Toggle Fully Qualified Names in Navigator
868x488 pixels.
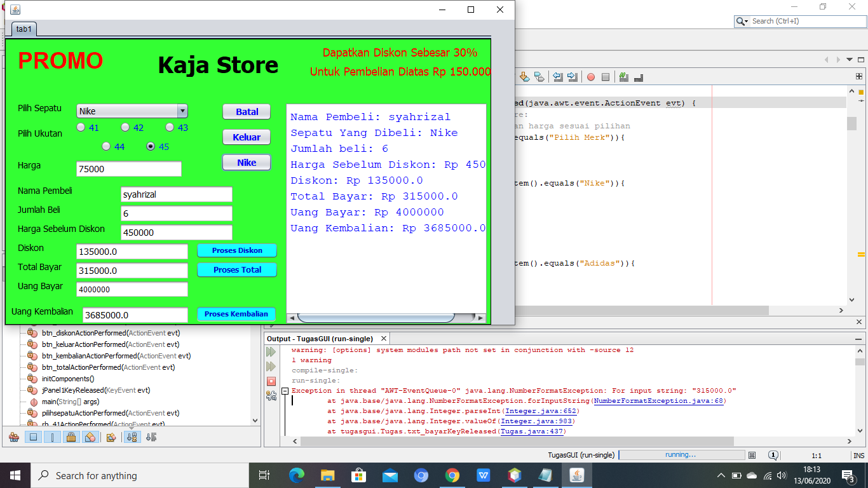pos(111,437)
